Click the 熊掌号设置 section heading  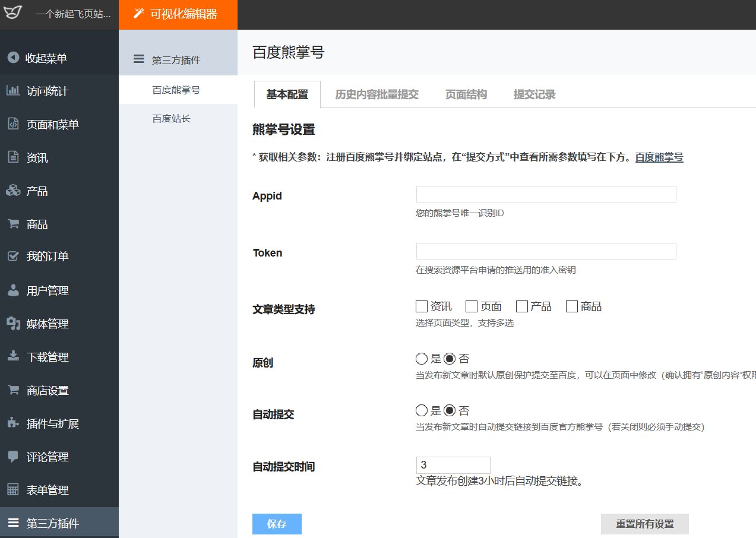point(284,129)
